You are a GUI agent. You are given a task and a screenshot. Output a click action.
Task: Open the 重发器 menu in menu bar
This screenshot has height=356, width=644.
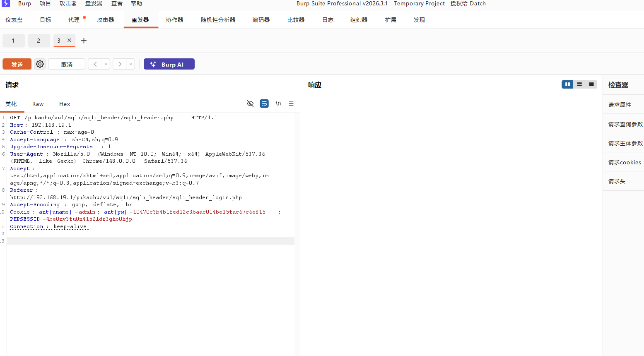pos(94,3)
